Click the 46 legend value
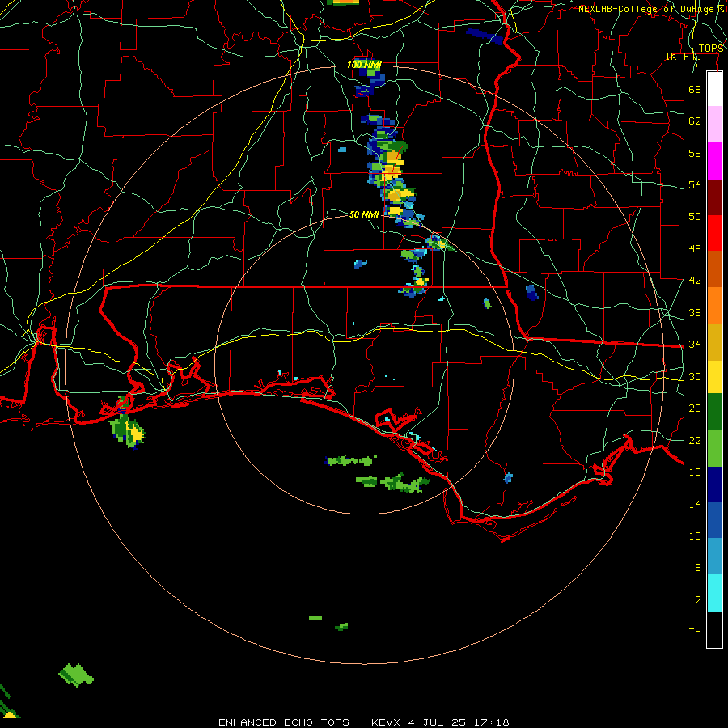Viewport: 728px width, 728px height. click(695, 249)
